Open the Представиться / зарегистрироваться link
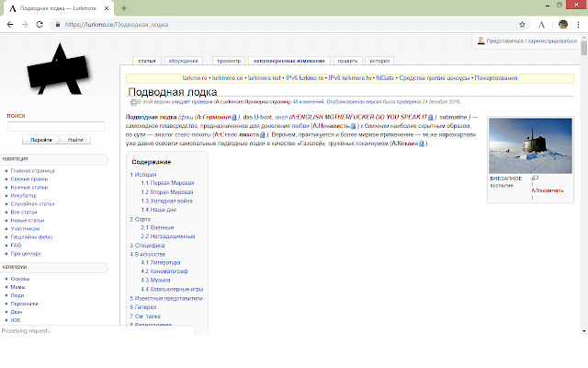 (532, 40)
